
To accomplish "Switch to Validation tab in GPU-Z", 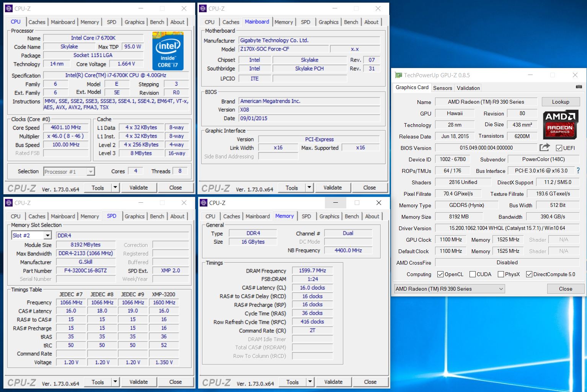I will (468, 88).
